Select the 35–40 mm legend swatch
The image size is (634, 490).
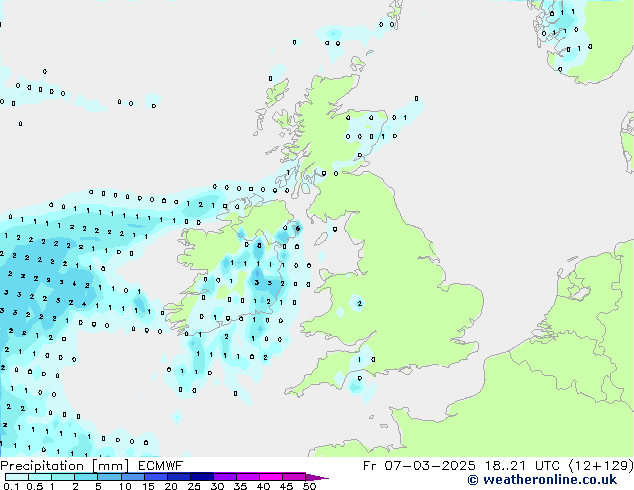(248, 477)
